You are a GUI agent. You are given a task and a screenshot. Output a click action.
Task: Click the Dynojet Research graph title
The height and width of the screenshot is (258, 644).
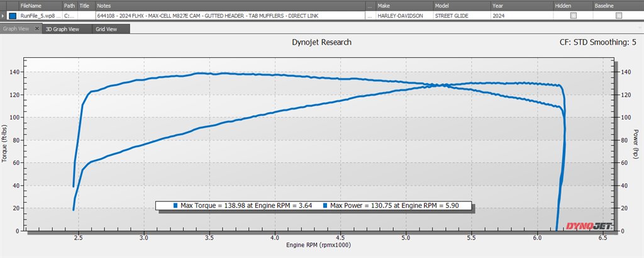pyautogui.click(x=321, y=42)
